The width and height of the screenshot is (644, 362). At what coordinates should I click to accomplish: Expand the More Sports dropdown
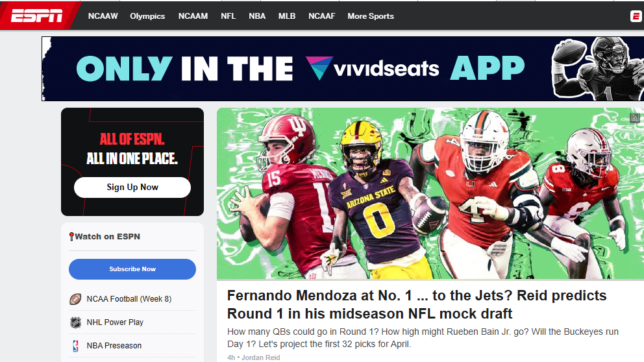pos(371,16)
